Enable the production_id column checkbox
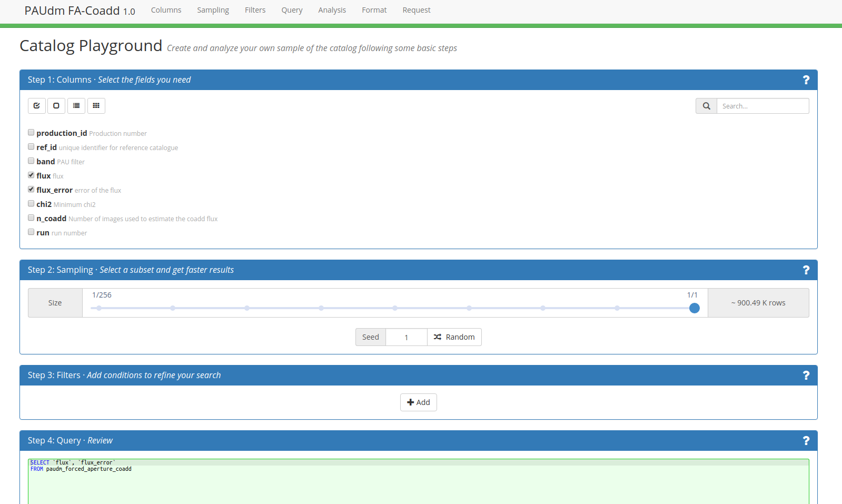This screenshot has height=504, width=842. 31,133
